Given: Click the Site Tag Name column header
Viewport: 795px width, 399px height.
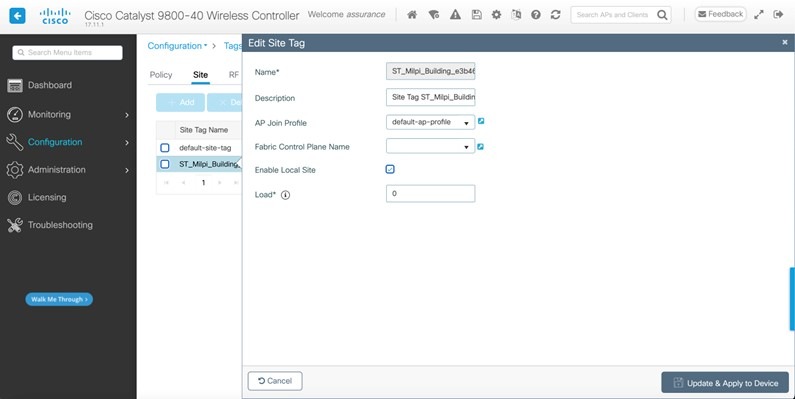Looking at the screenshot, I should click(204, 130).
